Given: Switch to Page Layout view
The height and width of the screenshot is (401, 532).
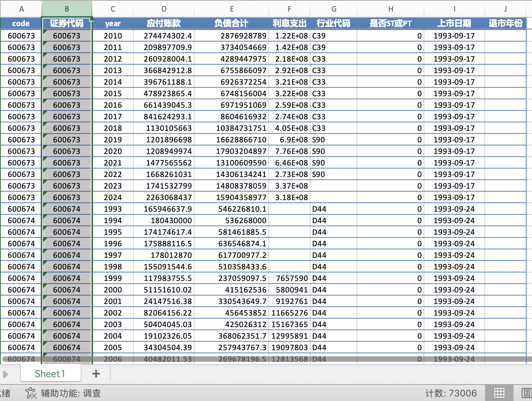Looking at the screenshot, I should (526, 393).
